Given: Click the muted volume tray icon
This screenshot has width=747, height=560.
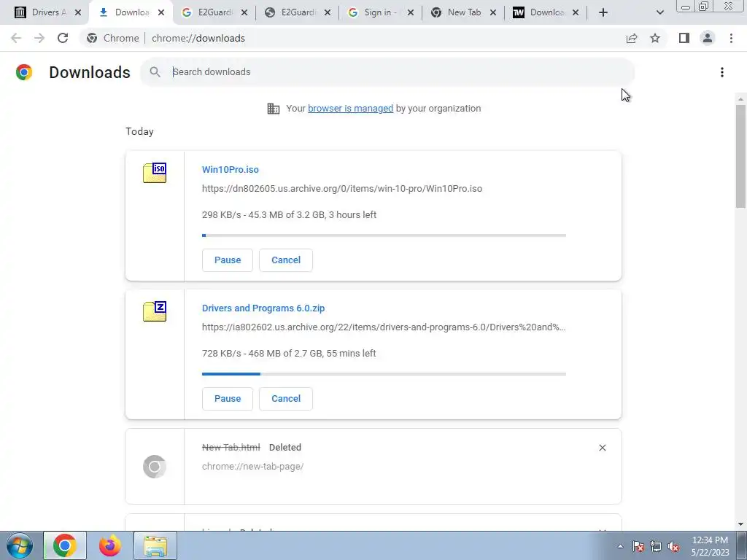Looking at the screenshot, I should tap(673, 546).
